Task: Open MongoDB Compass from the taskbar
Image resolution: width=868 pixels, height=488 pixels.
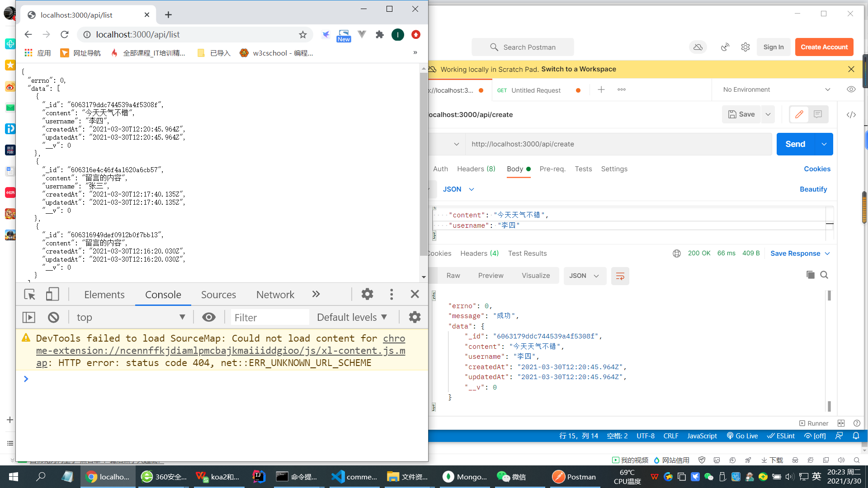Action: [x=464, y=477]
